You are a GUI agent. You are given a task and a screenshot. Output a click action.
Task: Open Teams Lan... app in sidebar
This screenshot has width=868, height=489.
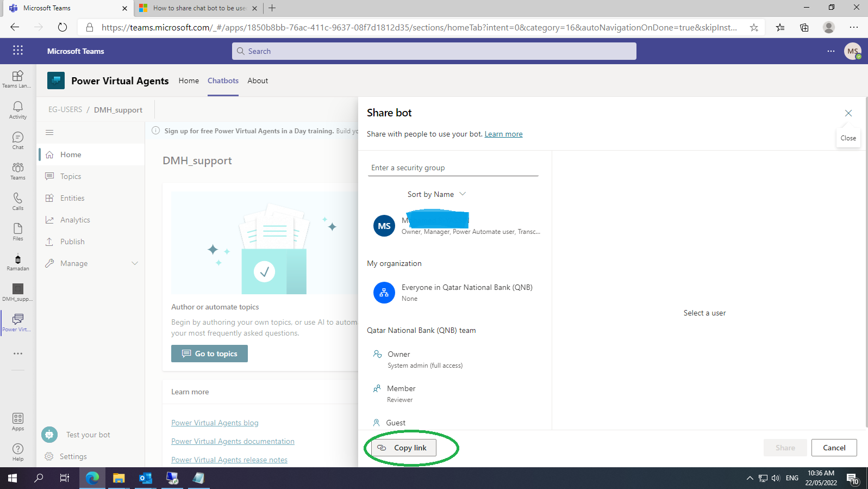pos(18,79)
